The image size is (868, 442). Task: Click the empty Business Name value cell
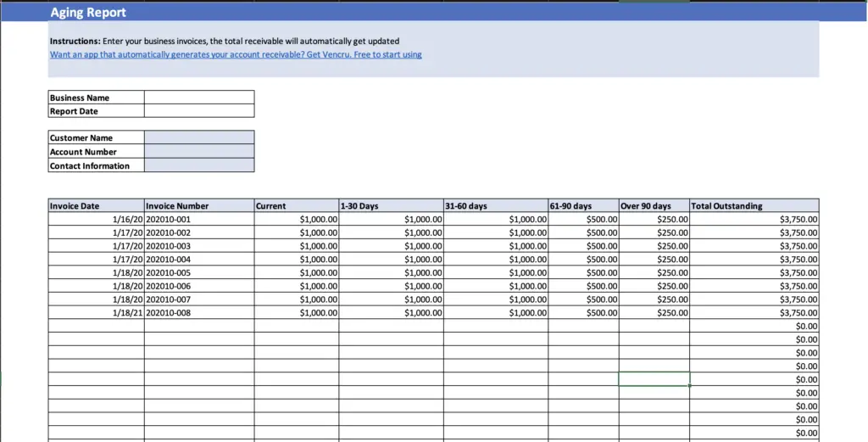coord(199,98)
